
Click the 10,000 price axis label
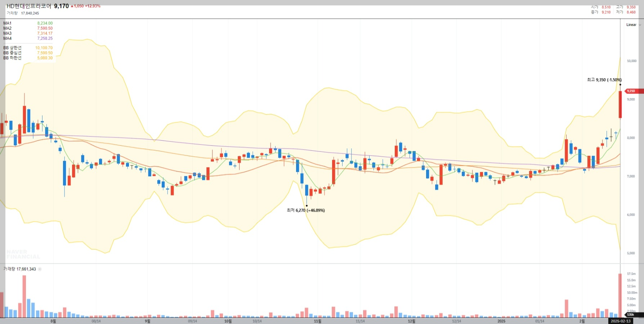(632, 61)
